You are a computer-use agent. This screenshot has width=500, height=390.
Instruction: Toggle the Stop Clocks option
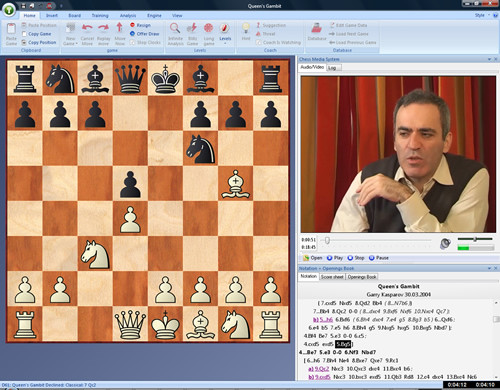(145, 43)
